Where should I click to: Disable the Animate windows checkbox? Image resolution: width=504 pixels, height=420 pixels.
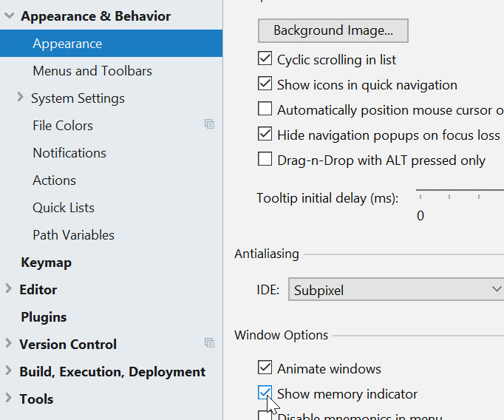pyautogui.click(x=265, y=367)
